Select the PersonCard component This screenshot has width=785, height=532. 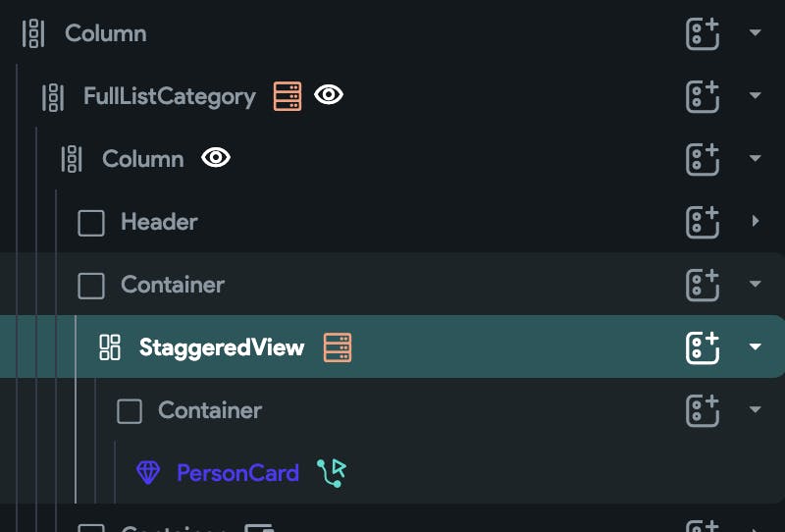coord(237,473)
